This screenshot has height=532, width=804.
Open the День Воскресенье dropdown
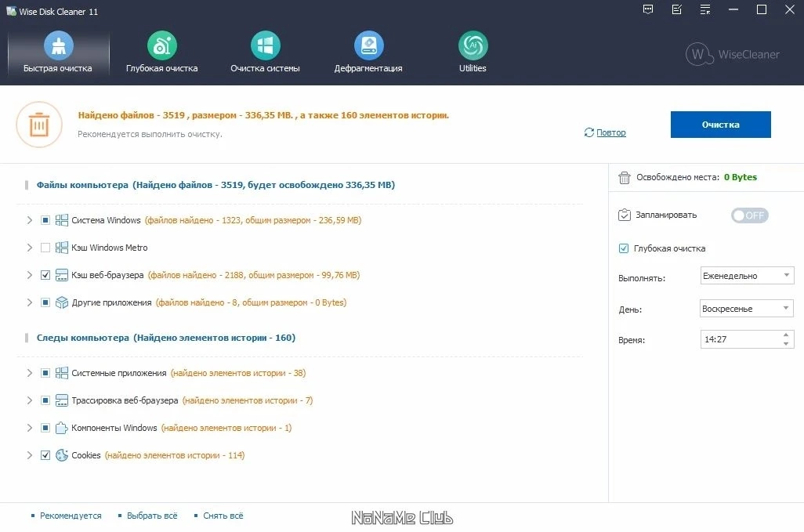point(747,309)
